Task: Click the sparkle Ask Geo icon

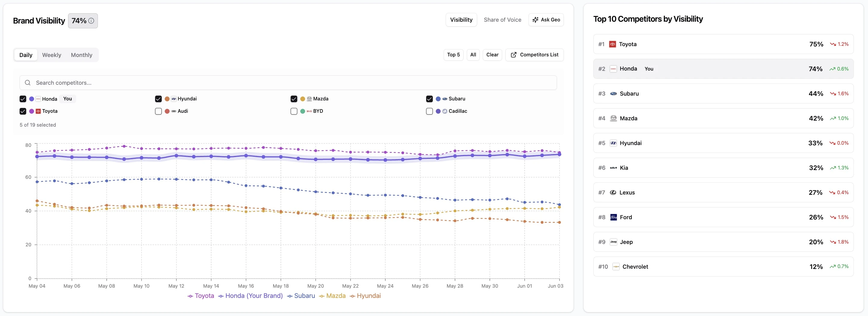Action: [x=535, y=20]
